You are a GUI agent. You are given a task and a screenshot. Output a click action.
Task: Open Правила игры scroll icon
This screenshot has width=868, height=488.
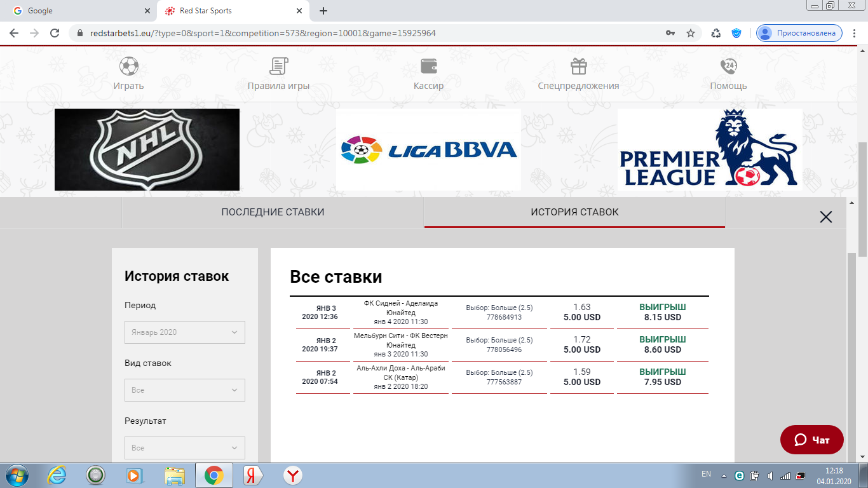tap(278, 66)
